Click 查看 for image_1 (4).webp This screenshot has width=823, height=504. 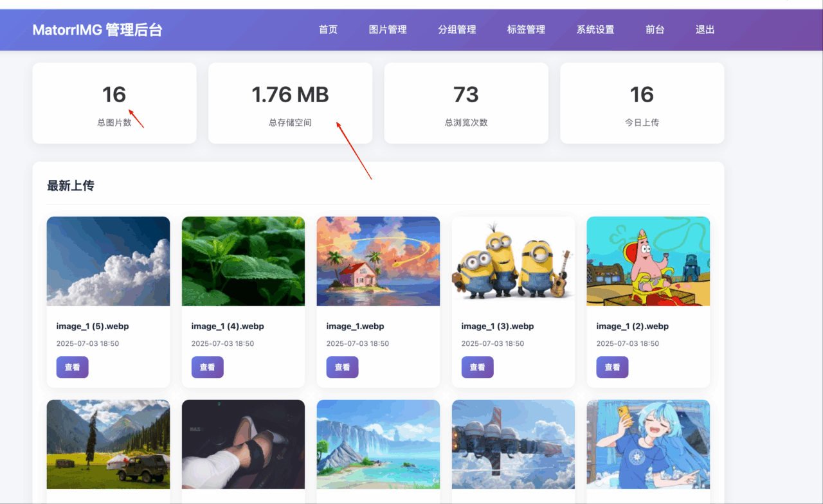click(207, 367)
